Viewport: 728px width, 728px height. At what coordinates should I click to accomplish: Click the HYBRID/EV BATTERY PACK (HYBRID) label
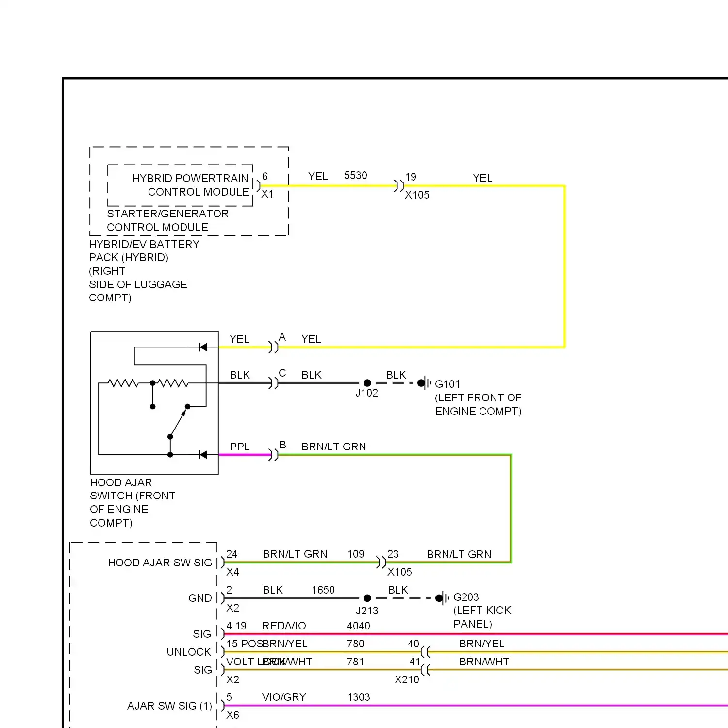pos(144,250)
